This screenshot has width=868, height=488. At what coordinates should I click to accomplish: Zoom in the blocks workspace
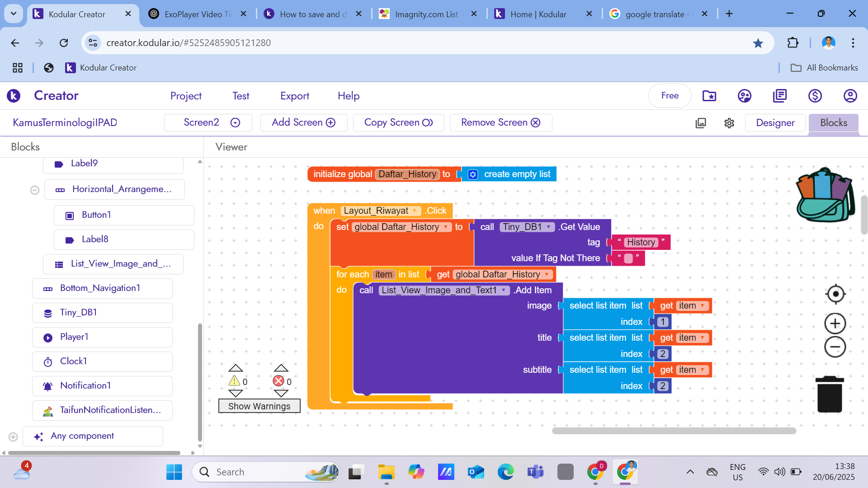point(835,324)
